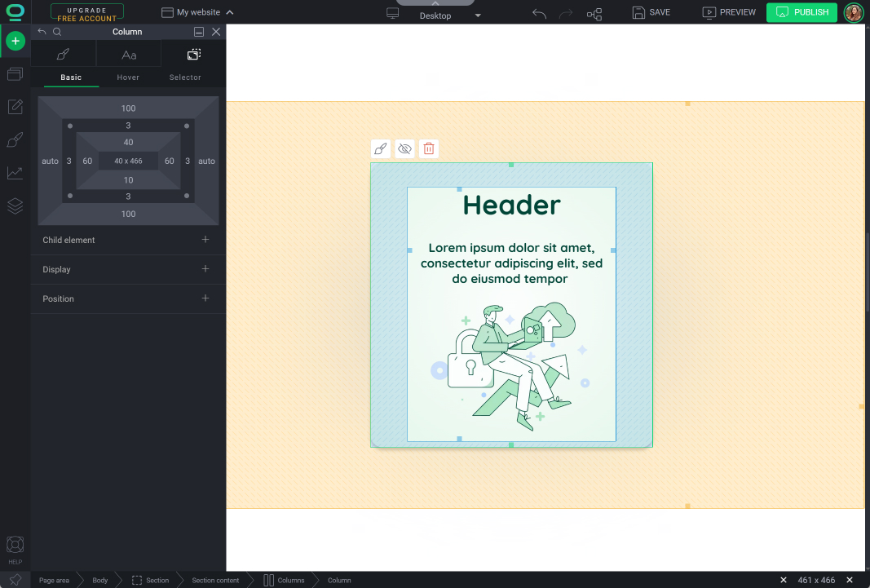Open the edit content pencil icon in sidebar

click(15, 107)
